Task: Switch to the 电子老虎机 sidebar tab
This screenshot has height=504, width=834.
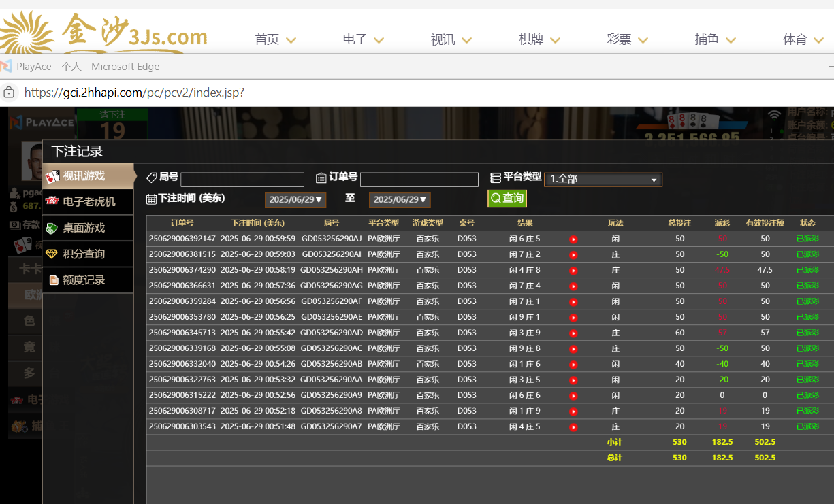Action: pyautogui.click(x=87, y=202)
